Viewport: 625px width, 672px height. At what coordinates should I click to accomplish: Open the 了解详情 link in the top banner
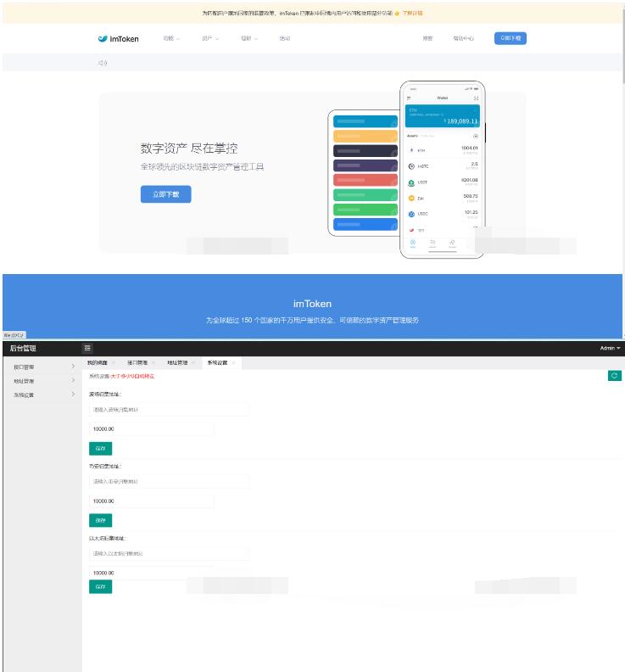[412, 14]
